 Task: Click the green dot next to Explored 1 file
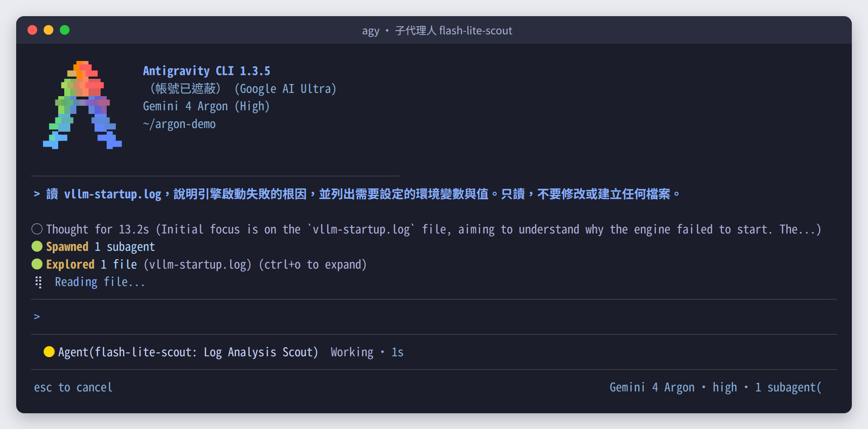coord(37,264)
